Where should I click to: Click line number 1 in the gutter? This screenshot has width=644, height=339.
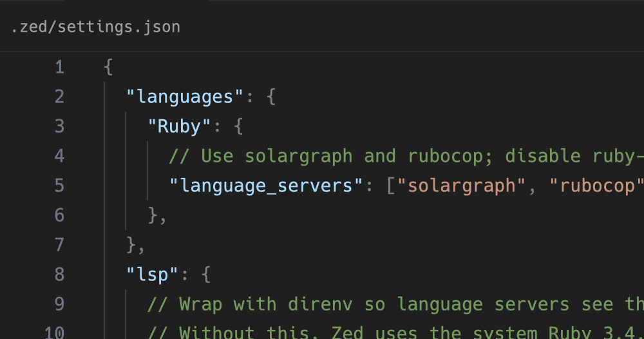pos(59,67)
